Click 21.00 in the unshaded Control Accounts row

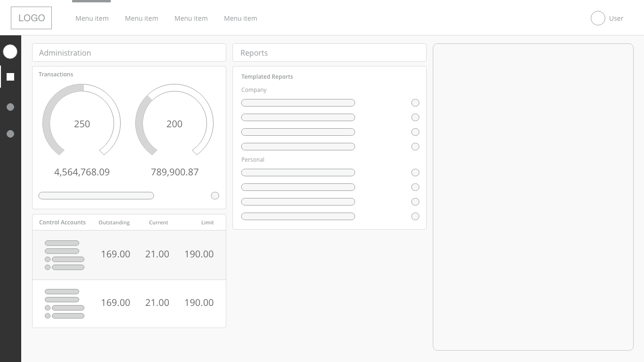(157, 303)
